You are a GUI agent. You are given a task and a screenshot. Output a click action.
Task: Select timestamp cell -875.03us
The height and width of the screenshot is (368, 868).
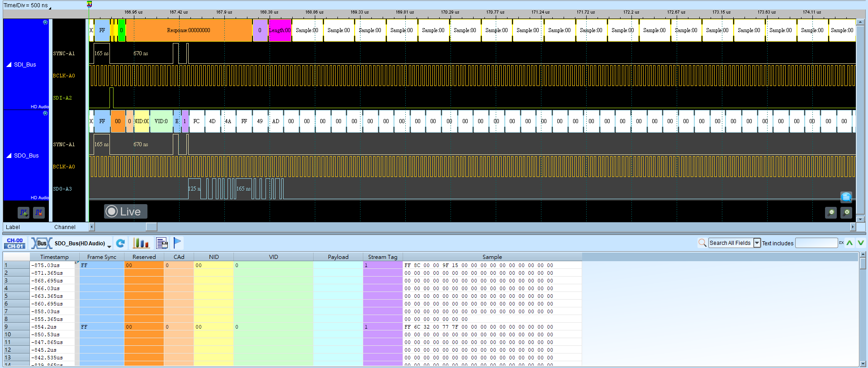52,265
